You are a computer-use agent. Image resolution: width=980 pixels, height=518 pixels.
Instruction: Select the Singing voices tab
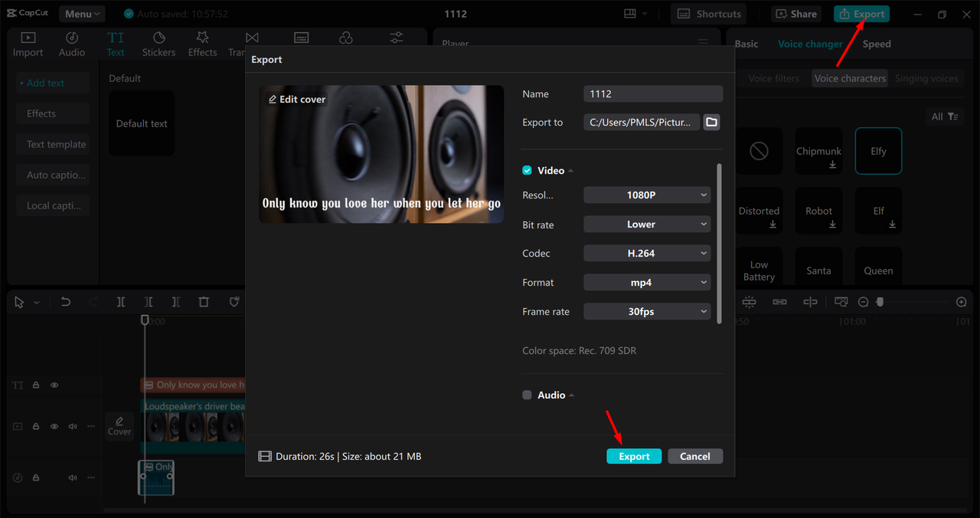tap(926, 78)
